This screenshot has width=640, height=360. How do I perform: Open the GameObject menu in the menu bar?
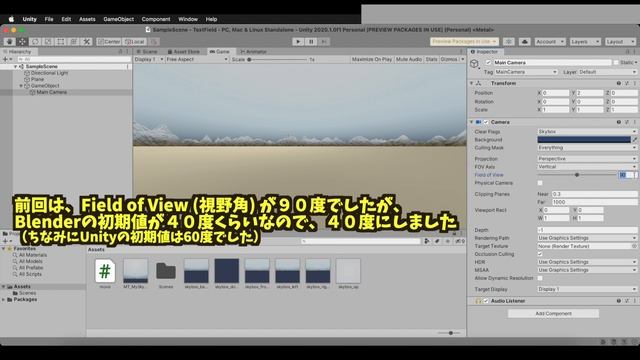(118, 19)
